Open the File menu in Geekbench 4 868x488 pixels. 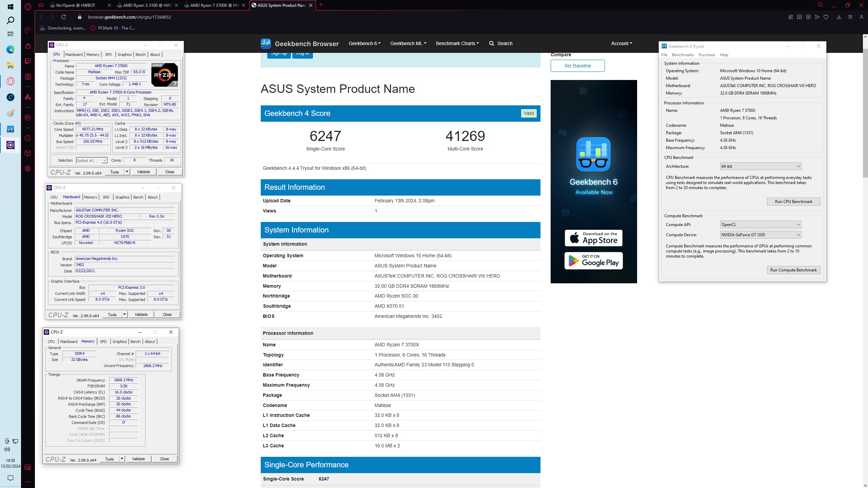point(664,55)
